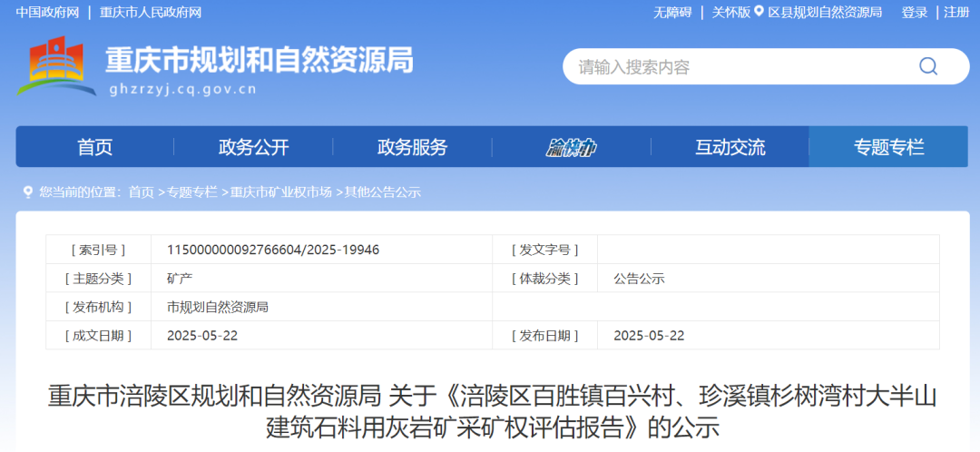Screen dimensions: 980x452
Task: Open the 中国政府网 link
Action: pos(48,12)
